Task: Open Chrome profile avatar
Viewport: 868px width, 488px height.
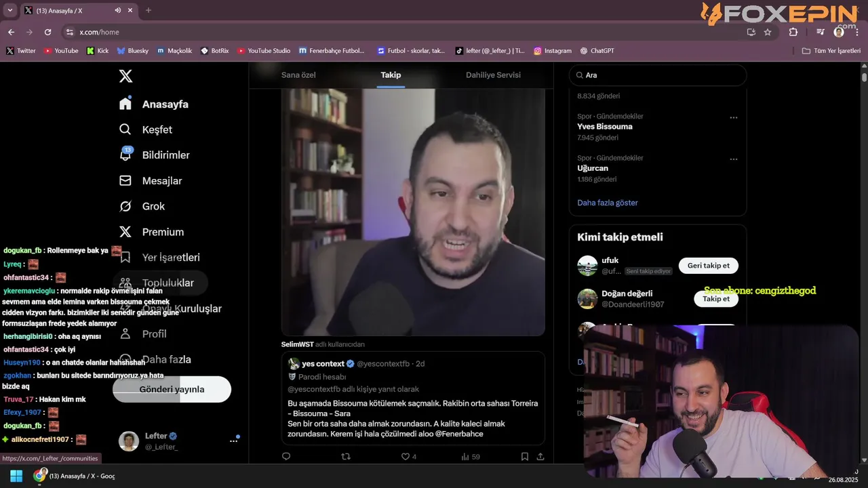Action: point(839,32)
